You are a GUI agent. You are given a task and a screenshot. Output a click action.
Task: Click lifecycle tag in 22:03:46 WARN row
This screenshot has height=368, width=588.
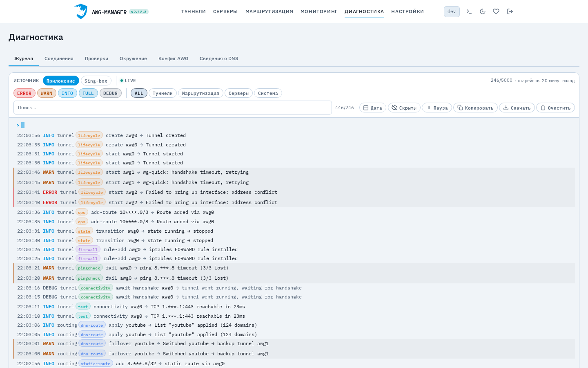point(89,172)
